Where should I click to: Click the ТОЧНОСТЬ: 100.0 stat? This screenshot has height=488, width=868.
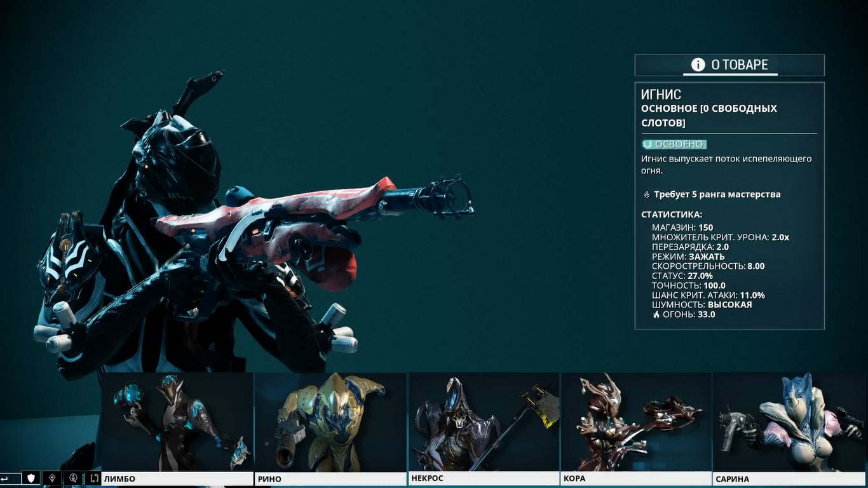(x=689, y=285)
